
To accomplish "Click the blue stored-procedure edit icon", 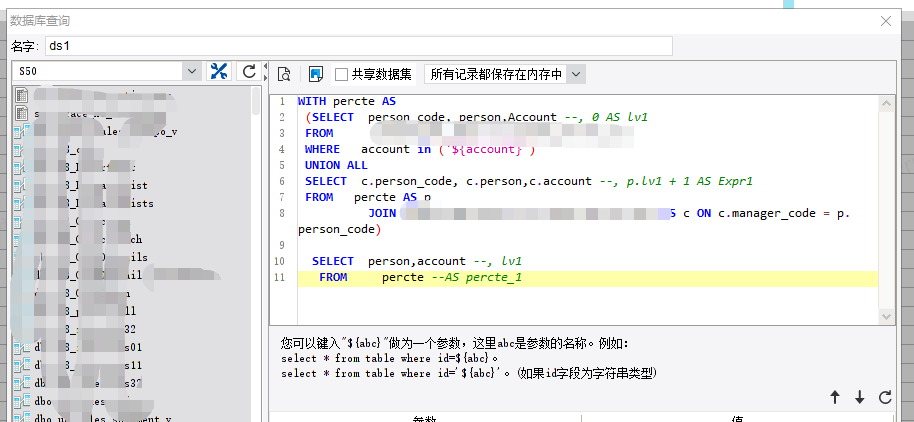I will tap(315, 74).
